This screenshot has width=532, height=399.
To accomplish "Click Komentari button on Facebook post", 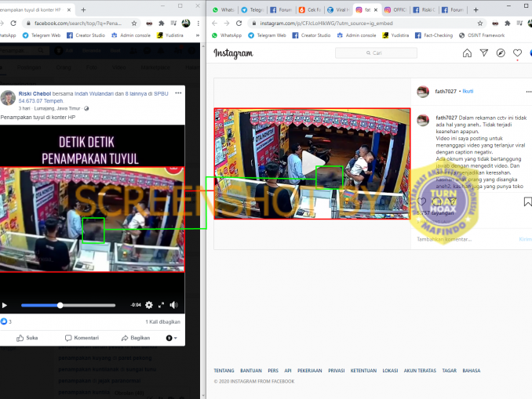I will pos(82,338).
